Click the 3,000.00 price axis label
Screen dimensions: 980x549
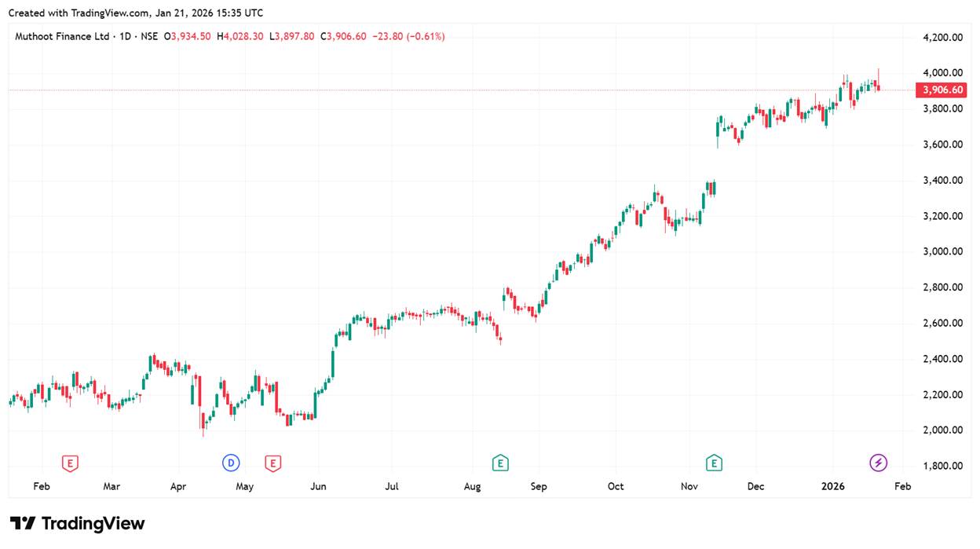[942, 251]
